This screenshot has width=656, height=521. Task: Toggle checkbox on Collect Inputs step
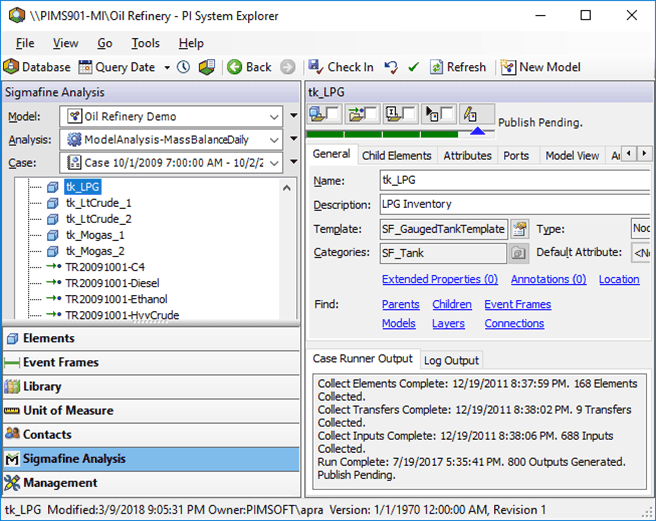408,113
